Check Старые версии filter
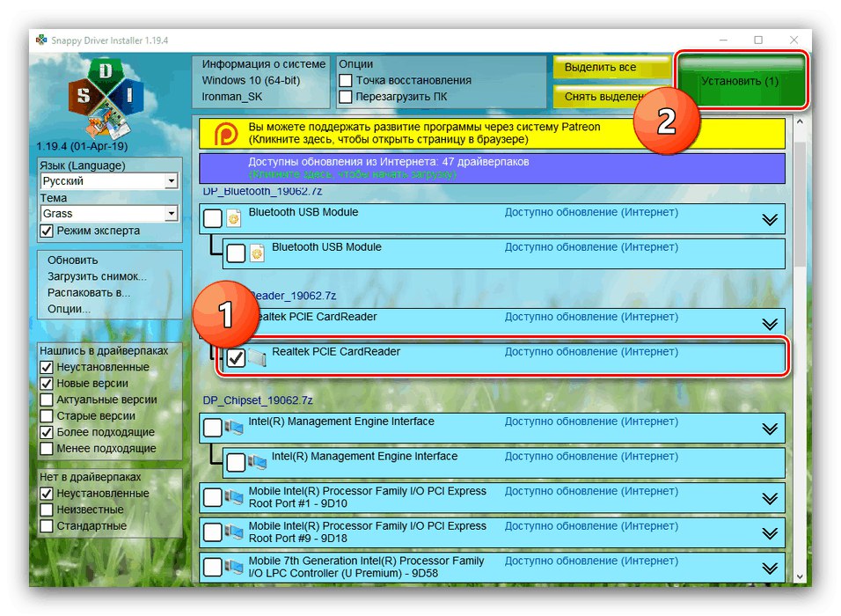This screenshot has width=841, height=616. [x=47, y=416]
